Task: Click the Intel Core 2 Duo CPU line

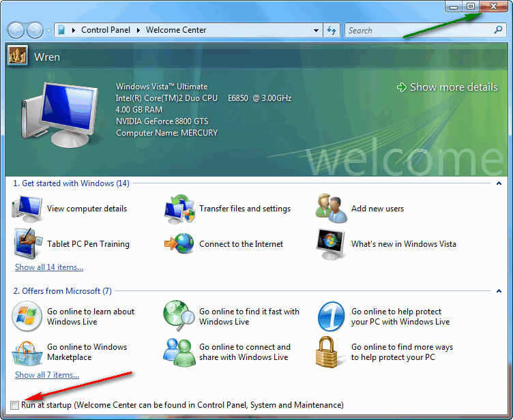Action: coord(203,98)
